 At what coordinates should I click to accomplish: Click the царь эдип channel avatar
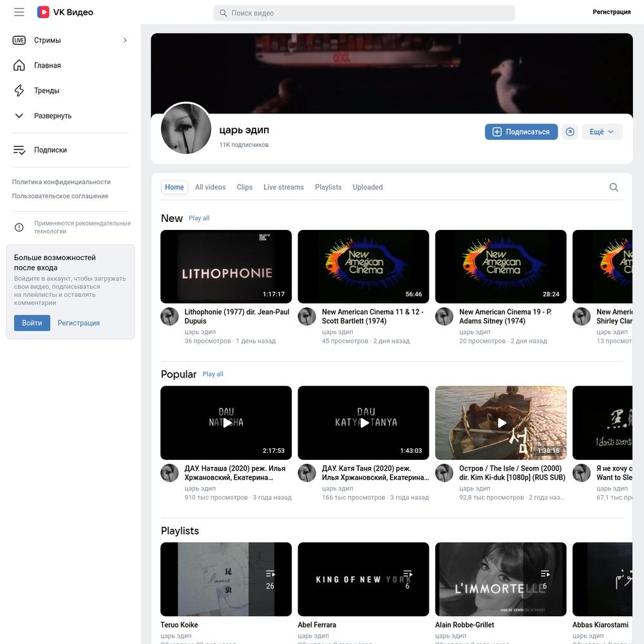coord(186,129)
